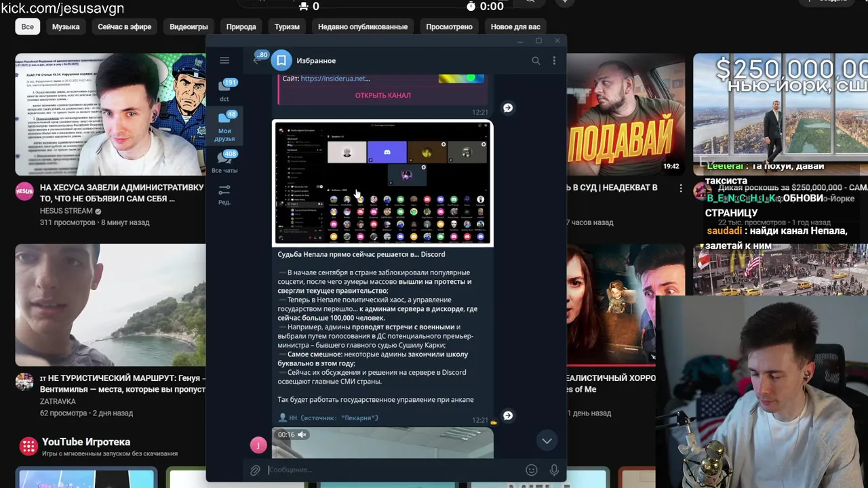Image resolution: width=868 pixels, height=488 pixels.
Task: Click ZATRAVKA channel avatar on YouTube
Action: pos(24,381)
